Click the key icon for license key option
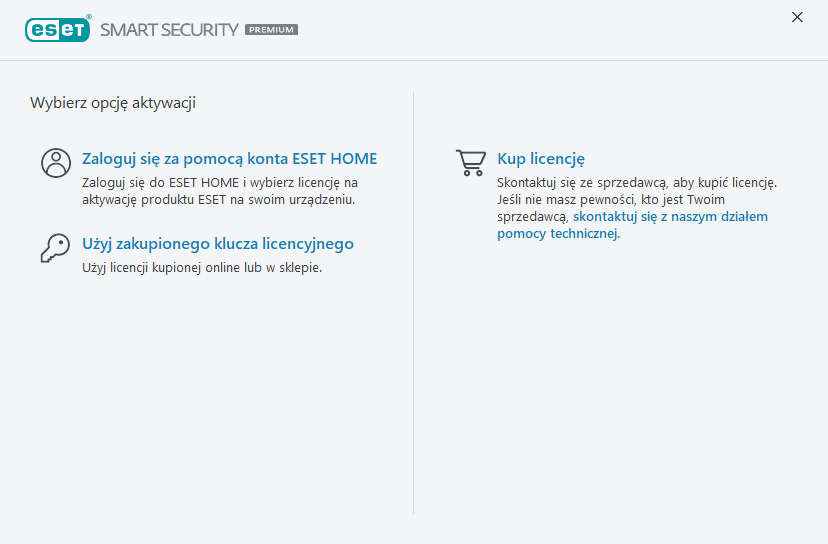Image resolution: width=828 pixels, height=544 pixels. click(56, 248)
